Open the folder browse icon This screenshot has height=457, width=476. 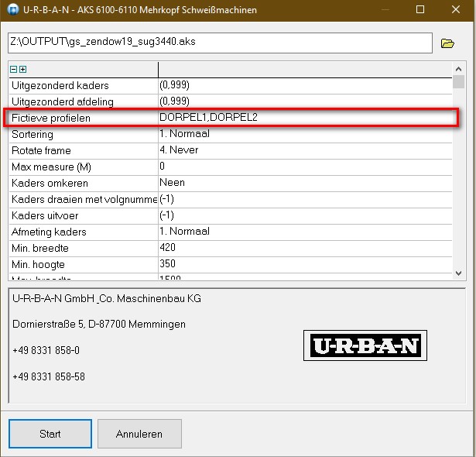(x=447, y=43)
